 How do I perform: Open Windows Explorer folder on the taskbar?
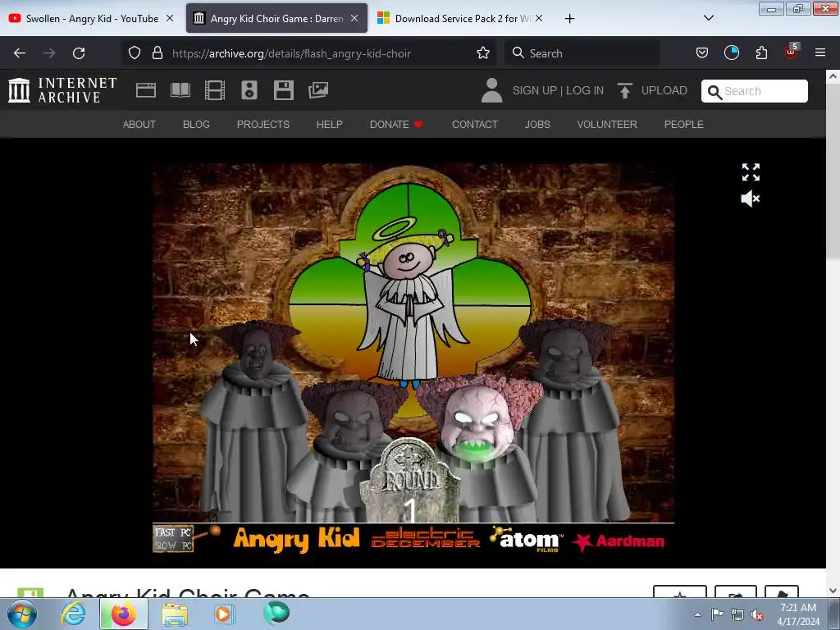tap(175, 614)
